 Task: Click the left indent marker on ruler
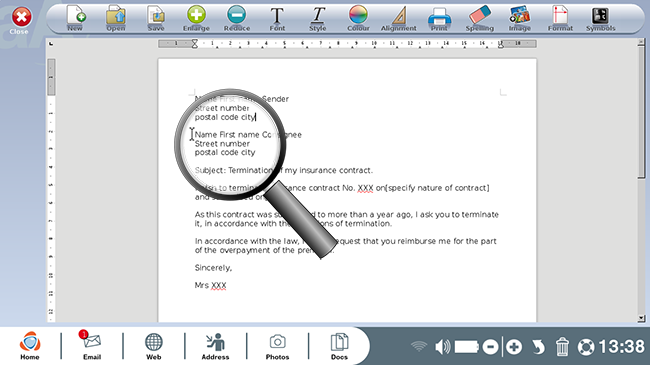tap(194, 44)
